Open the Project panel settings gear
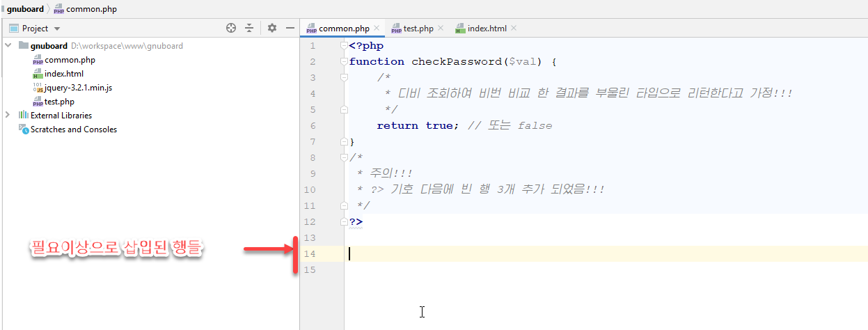Image resolution: width=868 pixels, height=330 pixels. click(272, 29)
